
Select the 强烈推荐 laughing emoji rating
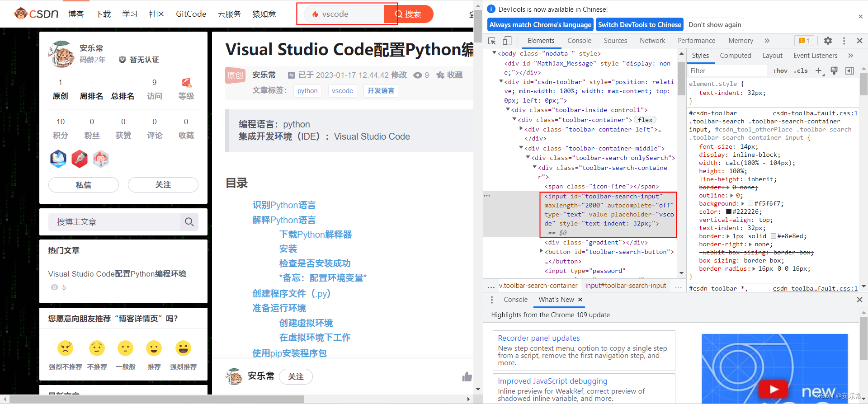coord(183,348)
